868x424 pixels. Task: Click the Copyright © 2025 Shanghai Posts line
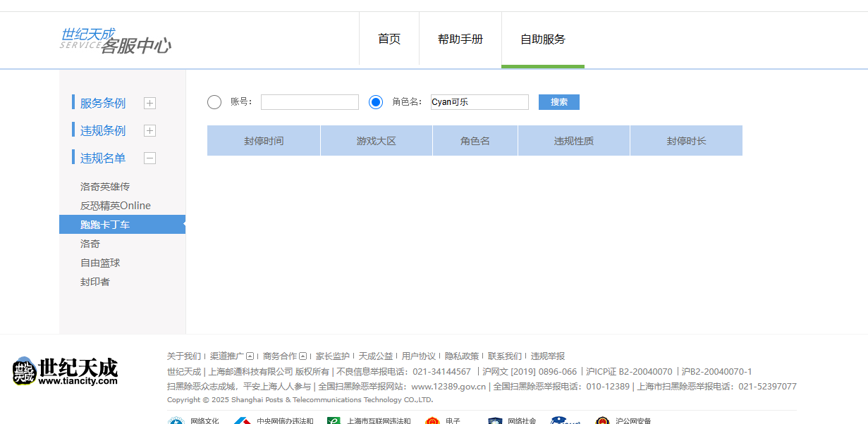tap(300, 400)
